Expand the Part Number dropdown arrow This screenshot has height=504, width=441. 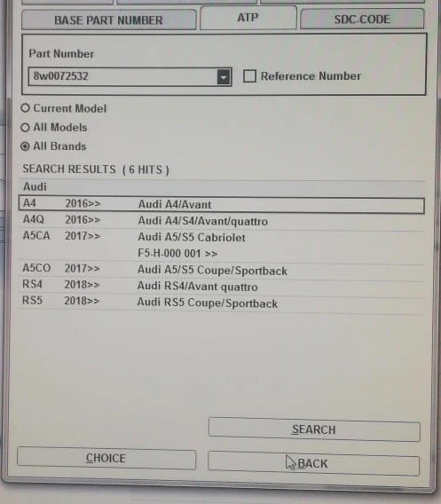coord(224,77)
